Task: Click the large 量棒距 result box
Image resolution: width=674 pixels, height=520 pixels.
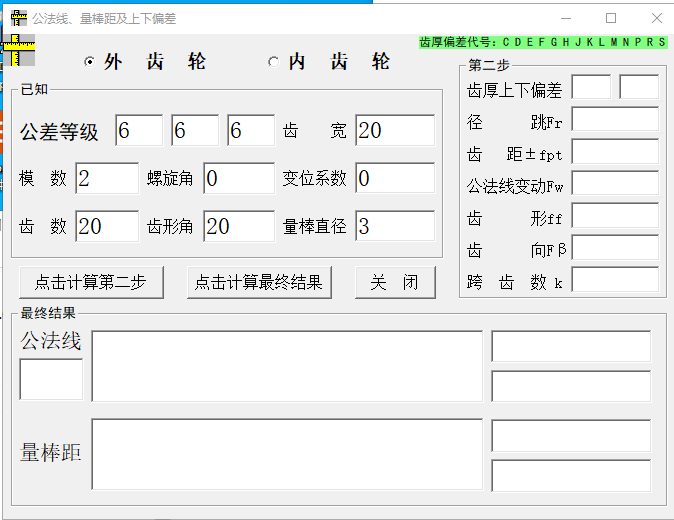Action: (x=287, y=454)
